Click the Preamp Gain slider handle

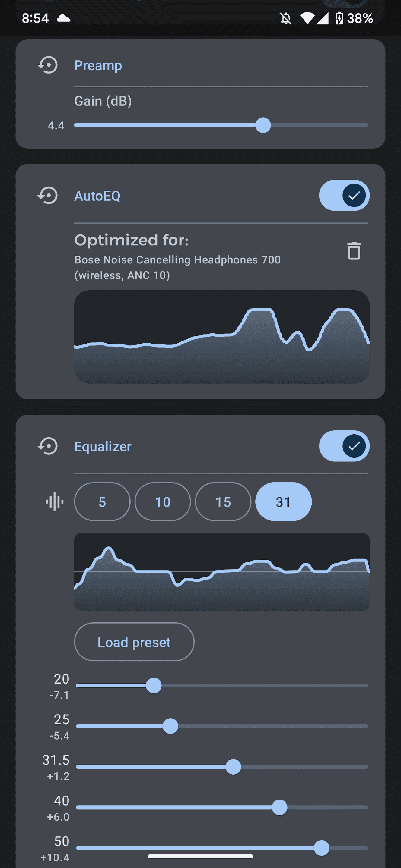click(x=263, y=125)
